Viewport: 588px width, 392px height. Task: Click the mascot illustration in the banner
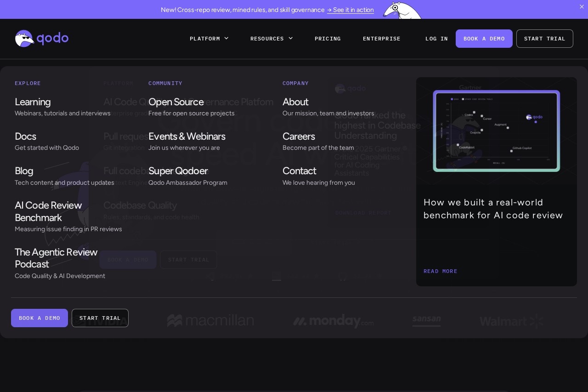click(x=402, y=10)
